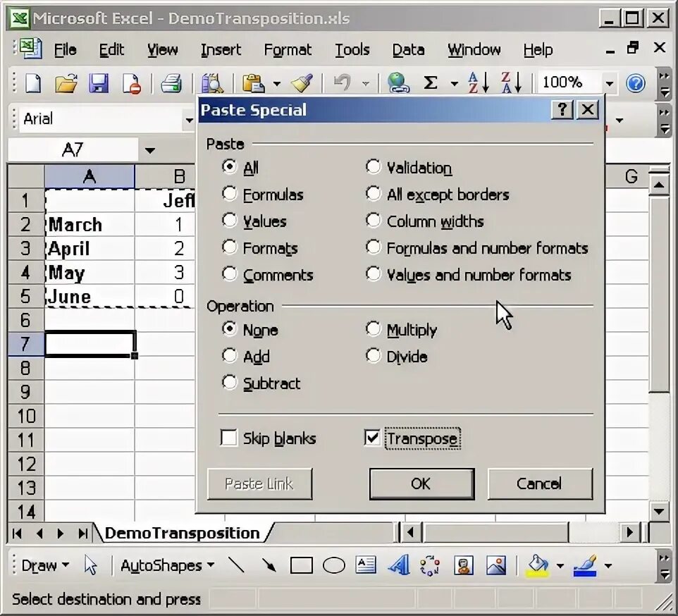Click the New blank workbook icon

pyautogui.click(x=33, y=82)
